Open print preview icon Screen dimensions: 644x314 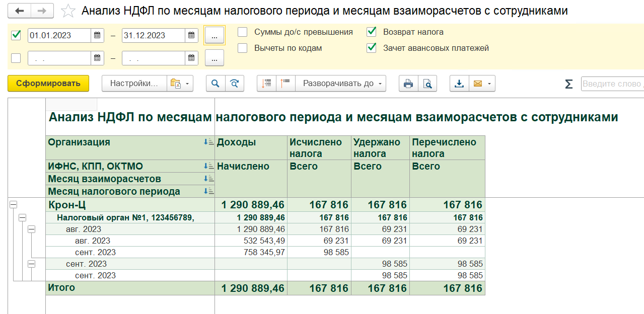tap(427, 84)
